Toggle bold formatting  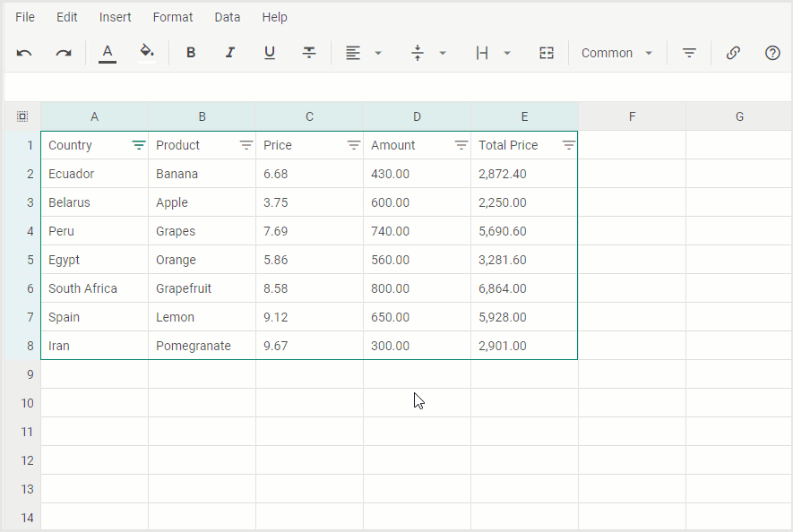(190, 53)
